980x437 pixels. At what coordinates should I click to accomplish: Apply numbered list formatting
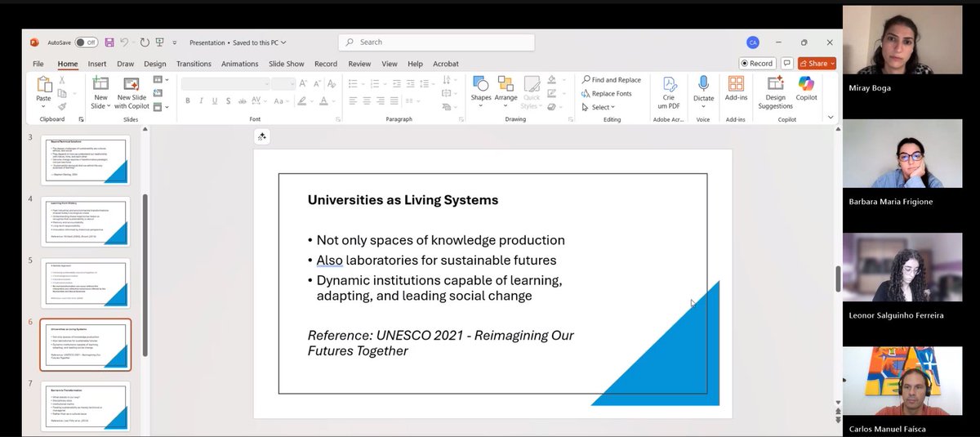(375, 84)
